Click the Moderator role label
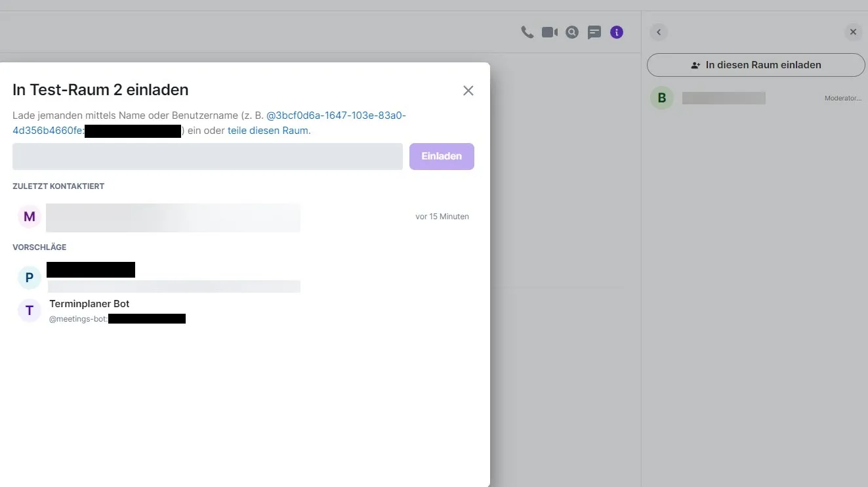The image size is (868, 487). point(842,98)
